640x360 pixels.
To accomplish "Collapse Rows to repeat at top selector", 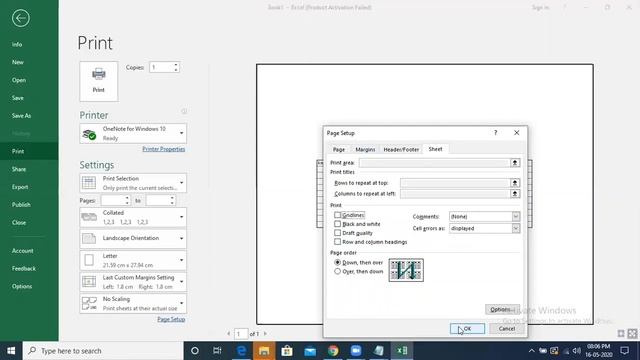I will [515, 183].
